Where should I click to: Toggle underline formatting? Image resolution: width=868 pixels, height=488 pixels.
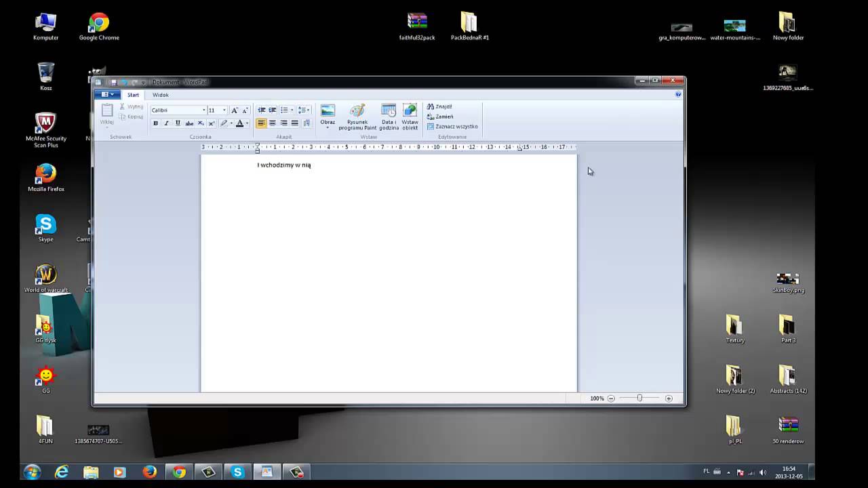(178, 123)
